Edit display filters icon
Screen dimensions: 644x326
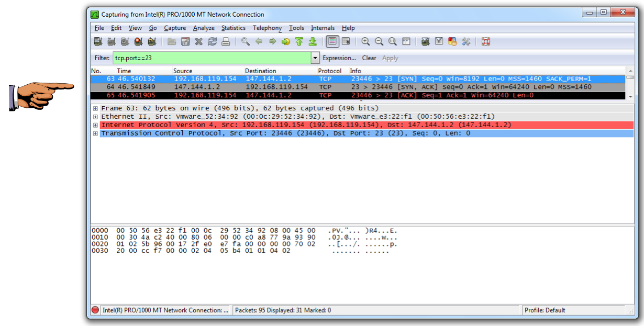pyautogui.click(x=439, y=42)
